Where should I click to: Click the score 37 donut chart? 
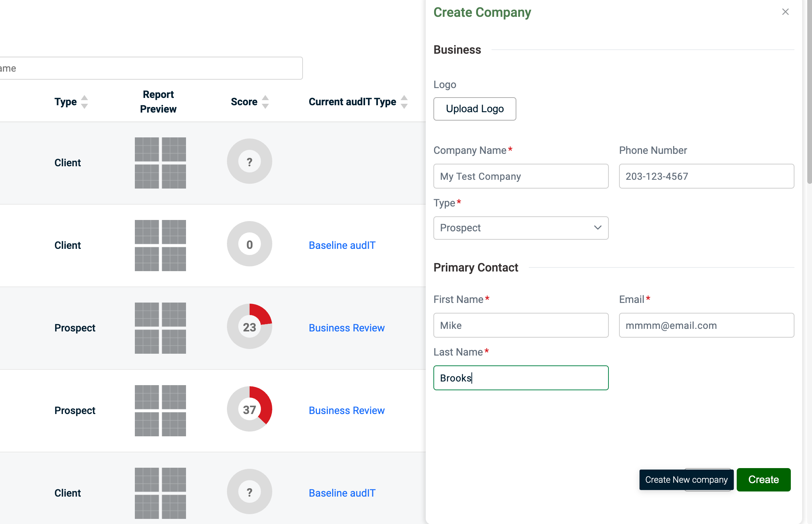(250, 409)
